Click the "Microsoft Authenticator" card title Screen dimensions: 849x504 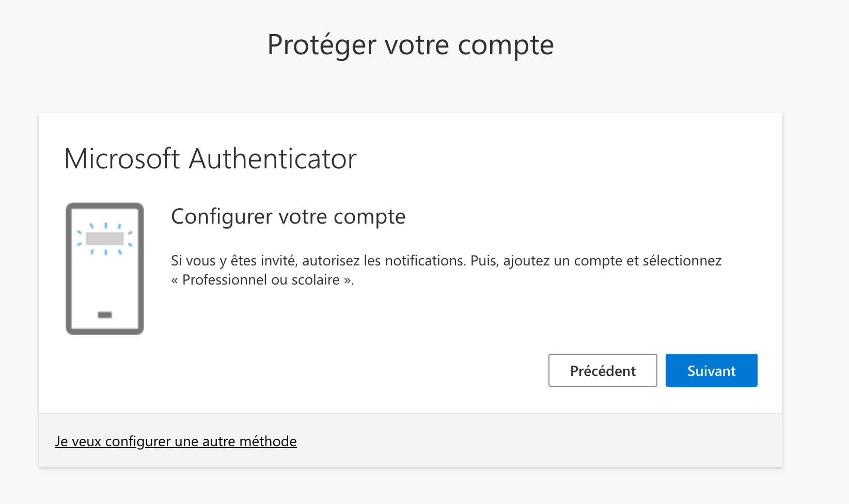click(x=210, y=159)
